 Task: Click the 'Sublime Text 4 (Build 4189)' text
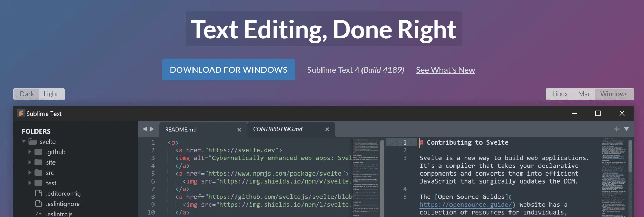point(356,70)
